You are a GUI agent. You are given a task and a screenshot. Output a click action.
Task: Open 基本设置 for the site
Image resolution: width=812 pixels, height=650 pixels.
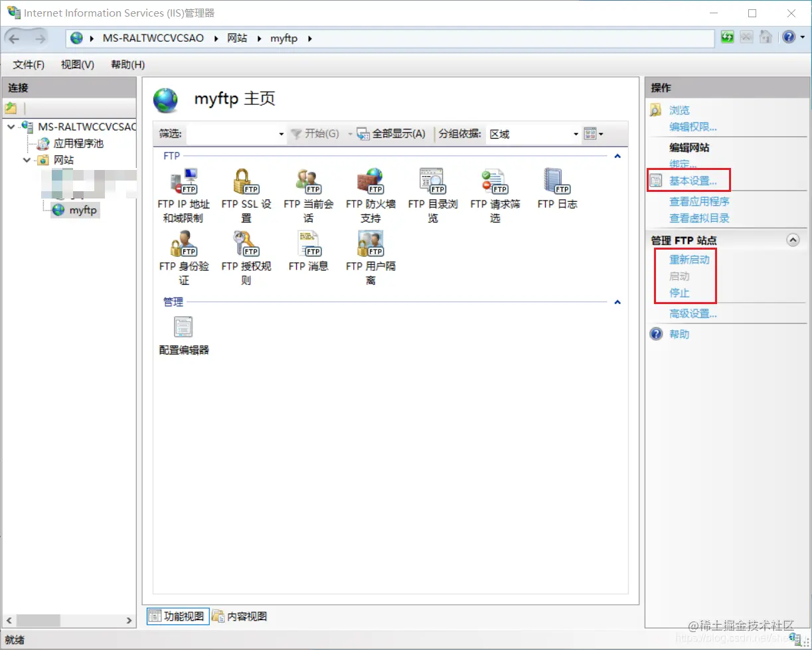point(692,180)
